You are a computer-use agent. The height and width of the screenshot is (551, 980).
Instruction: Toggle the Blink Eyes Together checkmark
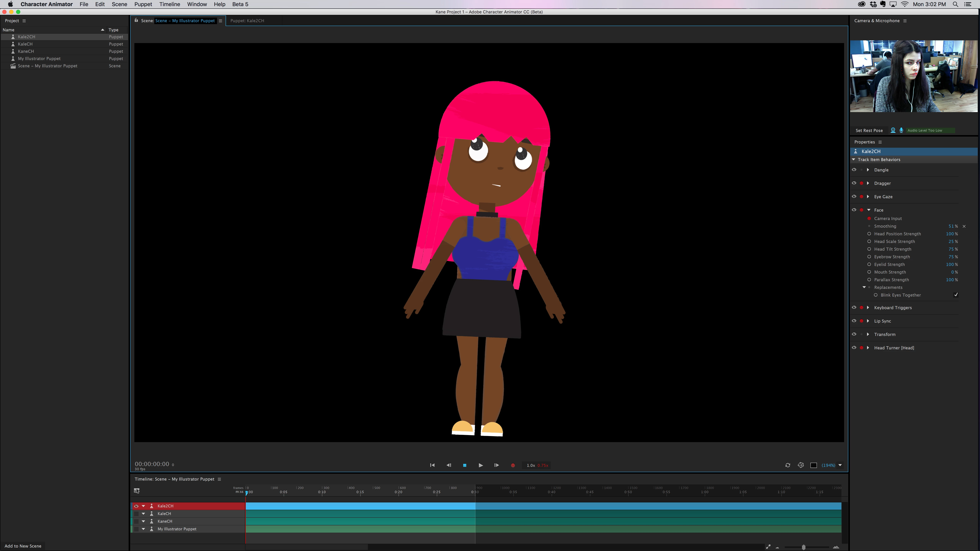point(956,295)
